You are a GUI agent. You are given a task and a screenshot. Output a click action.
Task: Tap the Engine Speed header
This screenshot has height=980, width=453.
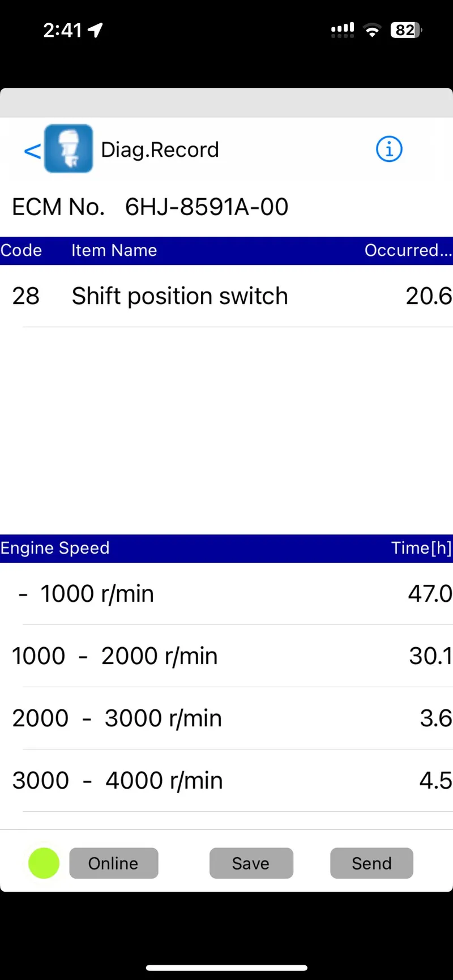point(55,548)
